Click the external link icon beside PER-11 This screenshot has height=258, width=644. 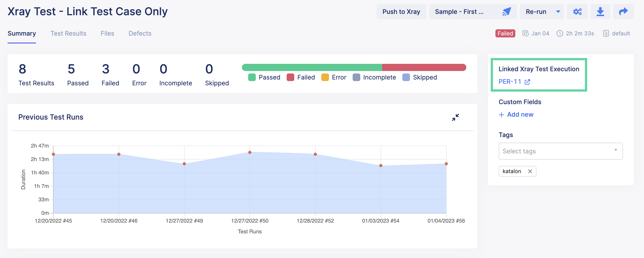tap(527, 82)
